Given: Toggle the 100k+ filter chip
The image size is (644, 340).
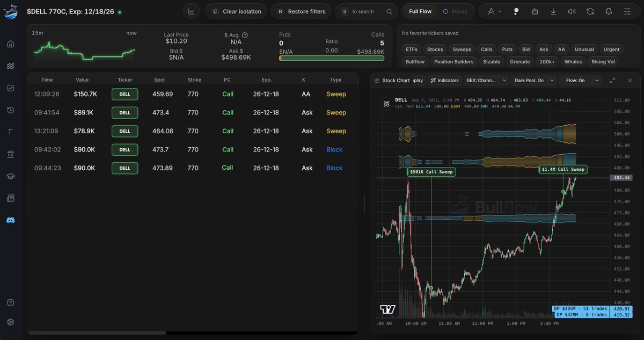Looking at the screenshot, I should 547,62.
